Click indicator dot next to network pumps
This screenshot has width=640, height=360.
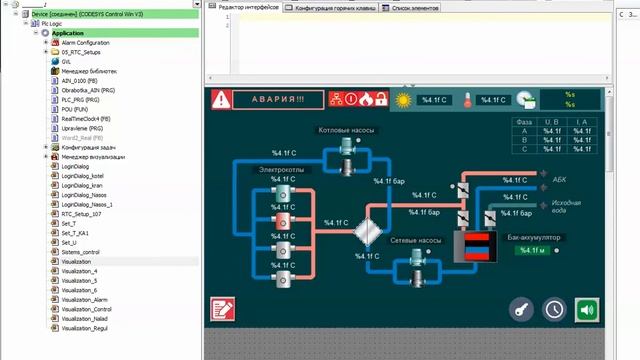[x=429, y=251]
